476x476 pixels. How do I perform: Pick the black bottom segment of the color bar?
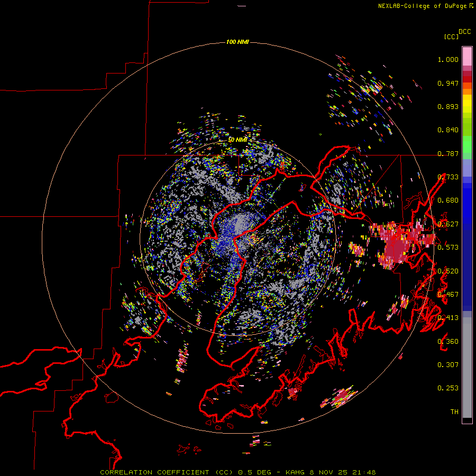pos(467,420)
